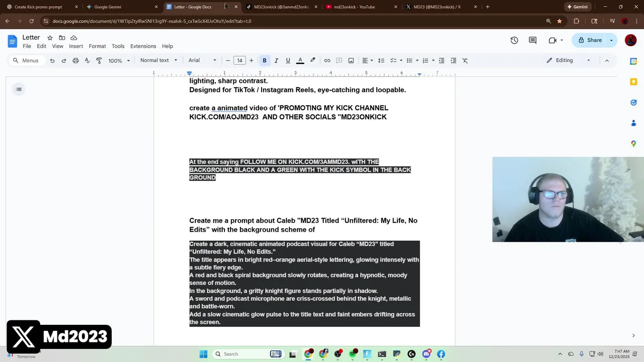644x362 pixels.
Task: Collapse the toolbar with chevron up
Action: (x=607, y=60)
